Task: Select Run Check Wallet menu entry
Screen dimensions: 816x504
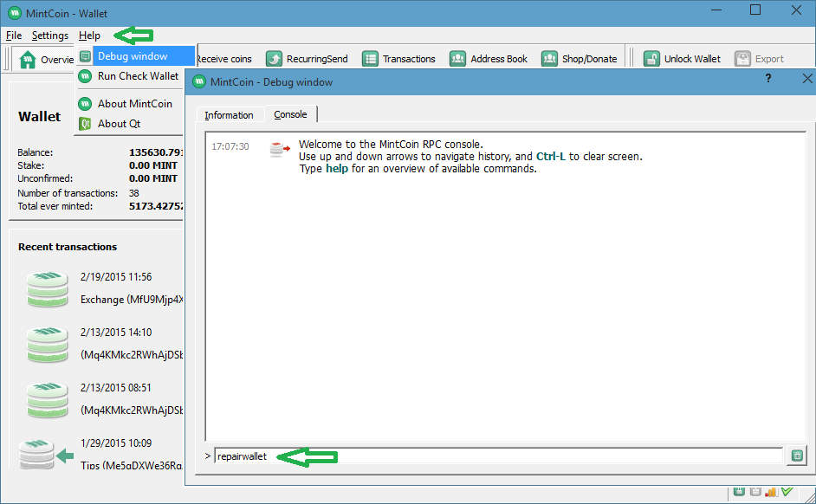Action: click(130, 76)
